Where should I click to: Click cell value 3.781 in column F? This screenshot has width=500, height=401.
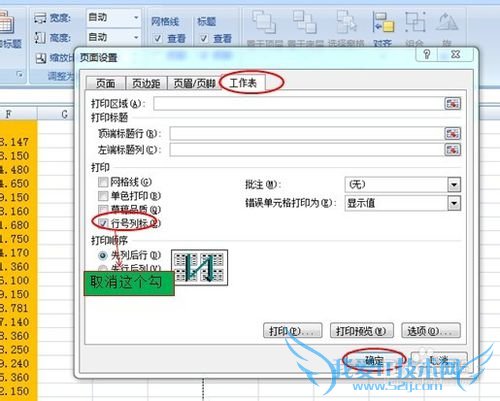[x=15, y=308]
